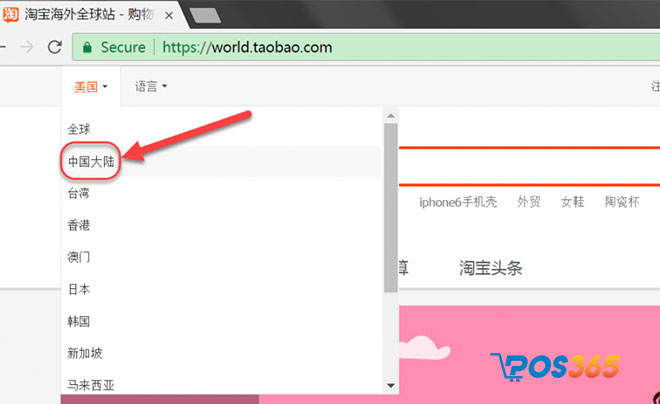Screen dimensions: 660x404
Task: Select 韩国 from the region list
Action: (x=221, y=321)
